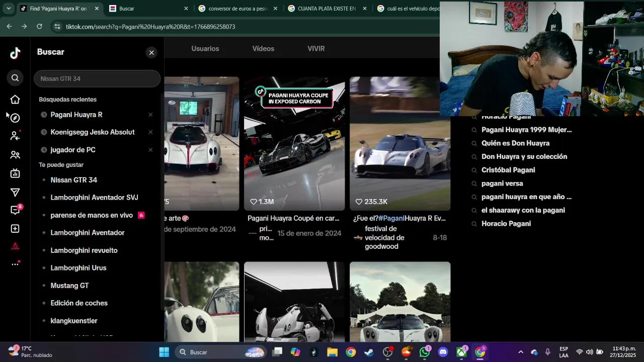Go to TikTok Home via house icon
Screen dimensions: 644x362
click(x=15, y=100)
